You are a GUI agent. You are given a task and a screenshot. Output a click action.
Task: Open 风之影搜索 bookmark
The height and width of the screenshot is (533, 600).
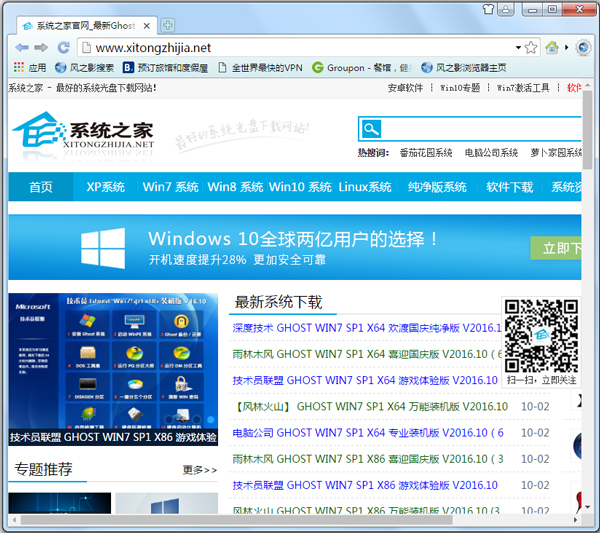click(84, 68)
